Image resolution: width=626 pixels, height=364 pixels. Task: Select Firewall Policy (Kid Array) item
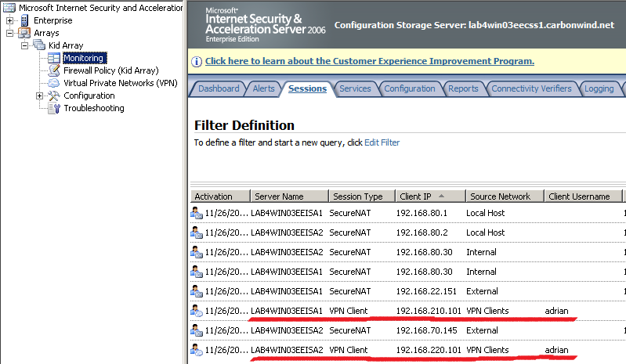tap(111, 70)
